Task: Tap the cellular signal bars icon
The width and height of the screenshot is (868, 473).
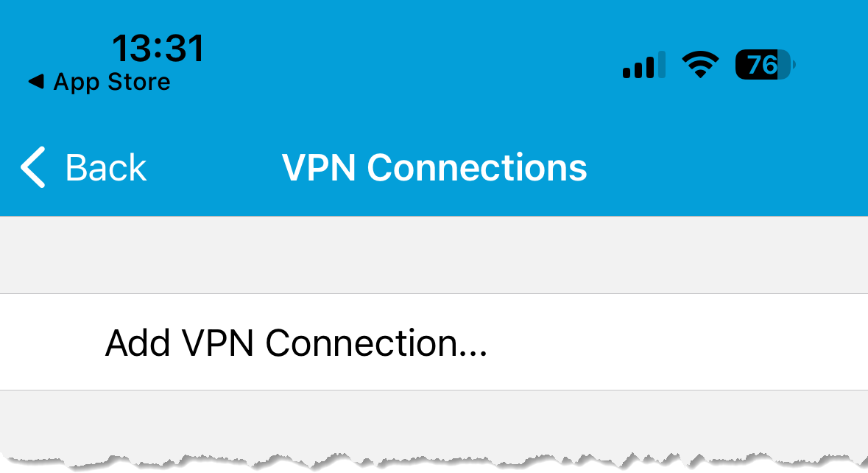Action: 643,65
